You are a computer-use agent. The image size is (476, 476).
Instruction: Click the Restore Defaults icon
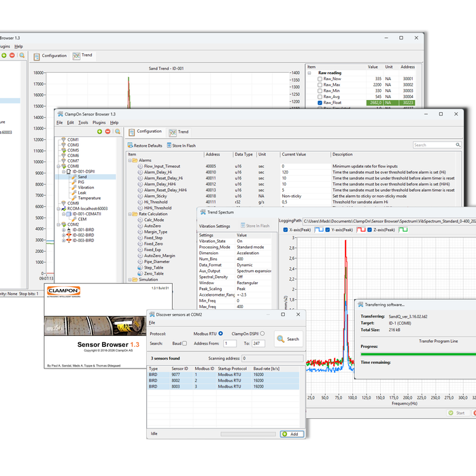131,145
